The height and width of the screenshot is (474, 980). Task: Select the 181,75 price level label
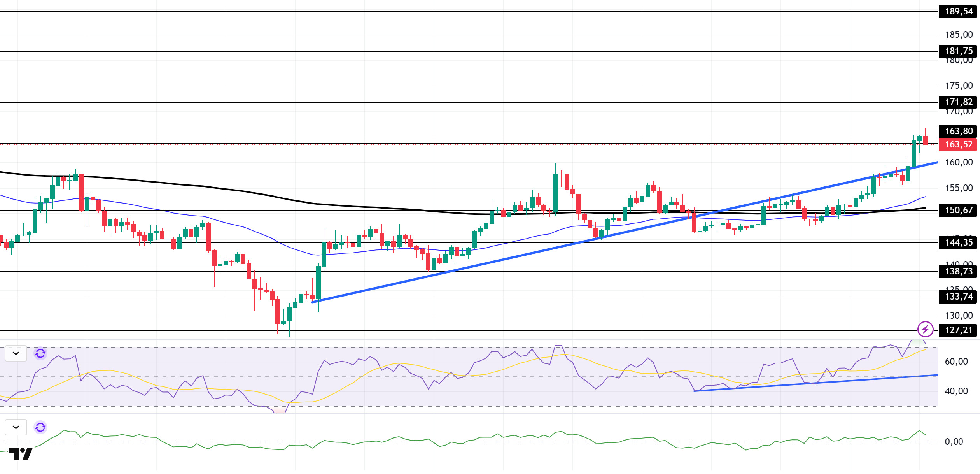point(959,51)
